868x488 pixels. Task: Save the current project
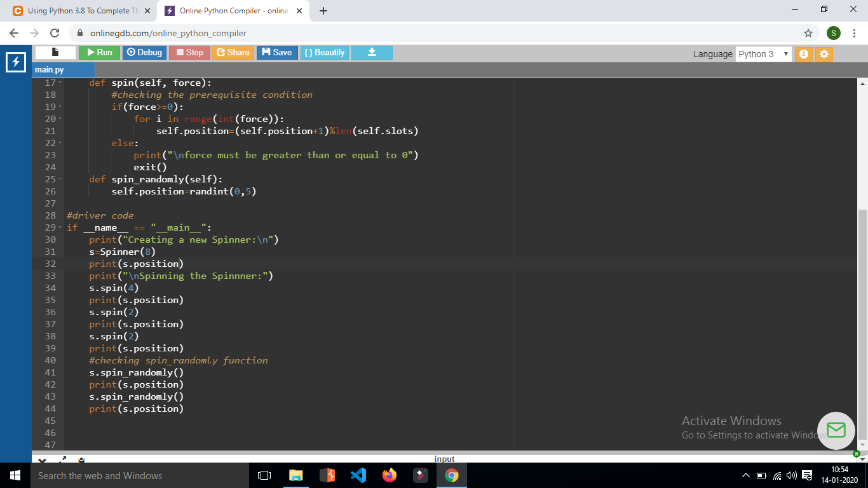[x=277, y=53]
